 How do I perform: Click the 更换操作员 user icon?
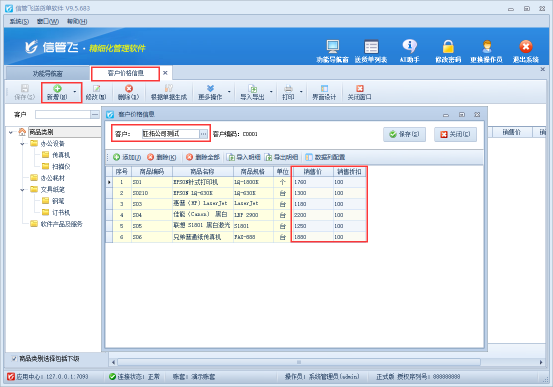[x=487, y=46]
